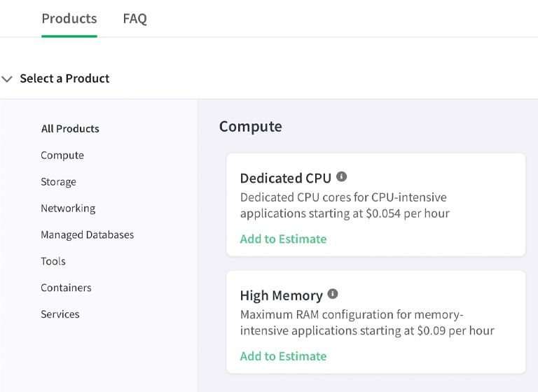Collapse the Select a Product chevron
Viewport: 538px width, 392px height.
click(x=8, y=79)
